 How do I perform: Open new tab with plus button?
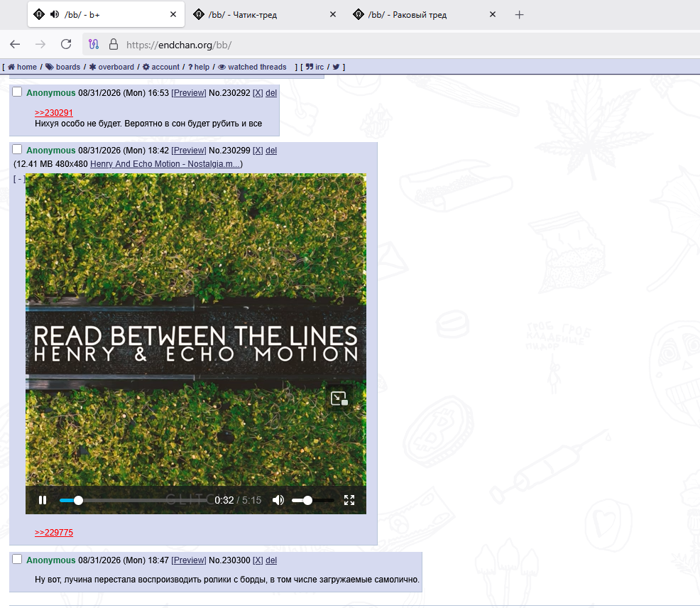(x=519, y=15)
